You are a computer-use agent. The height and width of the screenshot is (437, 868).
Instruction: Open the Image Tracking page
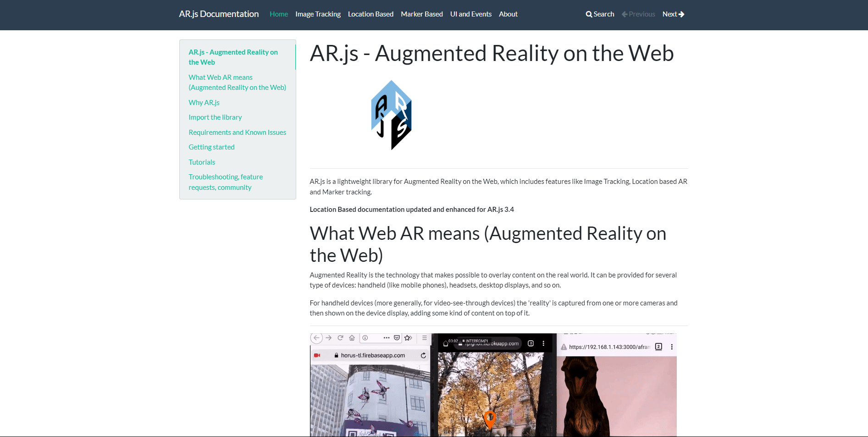(x=318, y=14)
